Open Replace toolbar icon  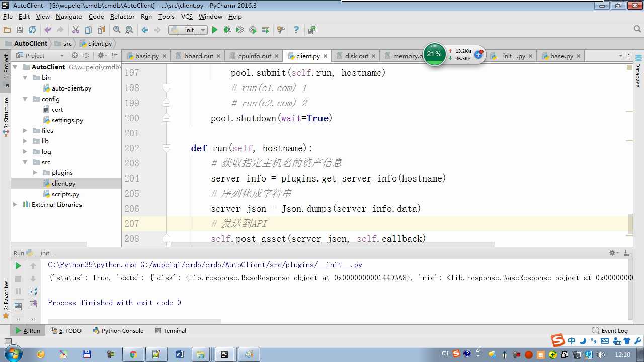tap(129, 30)
